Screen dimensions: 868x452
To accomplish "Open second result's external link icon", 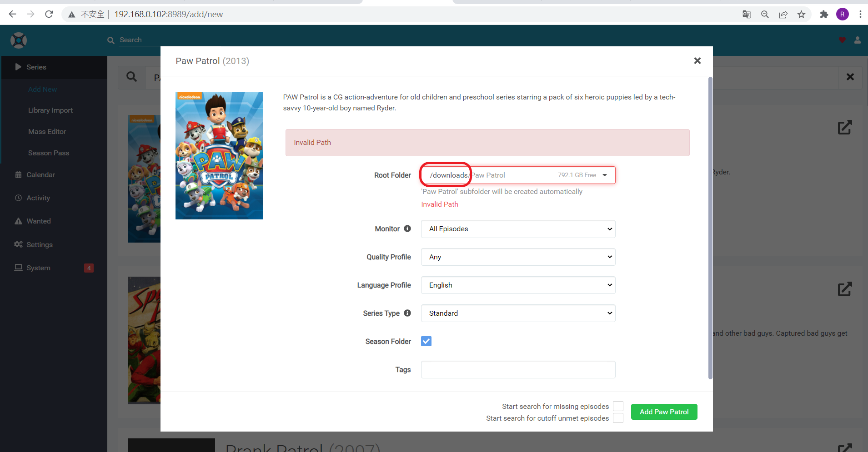I will click(845, 289).
